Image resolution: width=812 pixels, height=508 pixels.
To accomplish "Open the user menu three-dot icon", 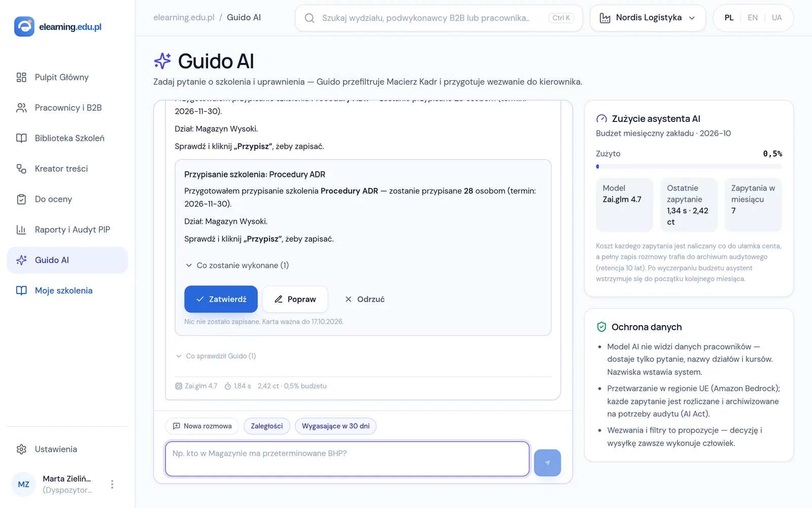I will pyautogui.click(x=112, y=484).
